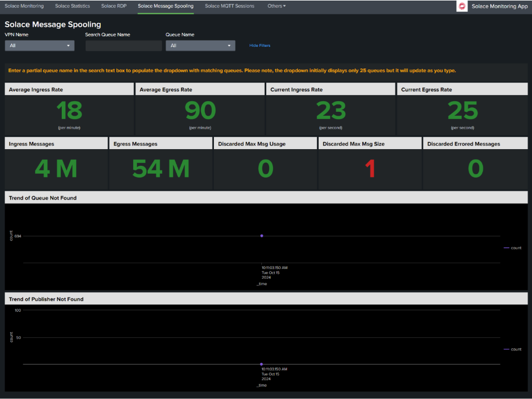Click the Average Egress Rate panel title
Viewport: 532px width, 399px height.
point(166,90)
